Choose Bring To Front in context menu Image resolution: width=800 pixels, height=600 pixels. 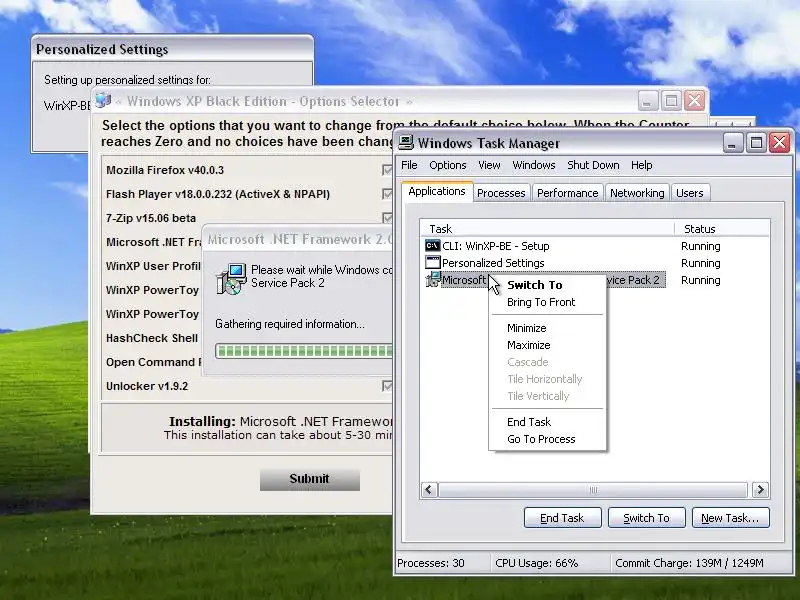[x=547, y=302]
